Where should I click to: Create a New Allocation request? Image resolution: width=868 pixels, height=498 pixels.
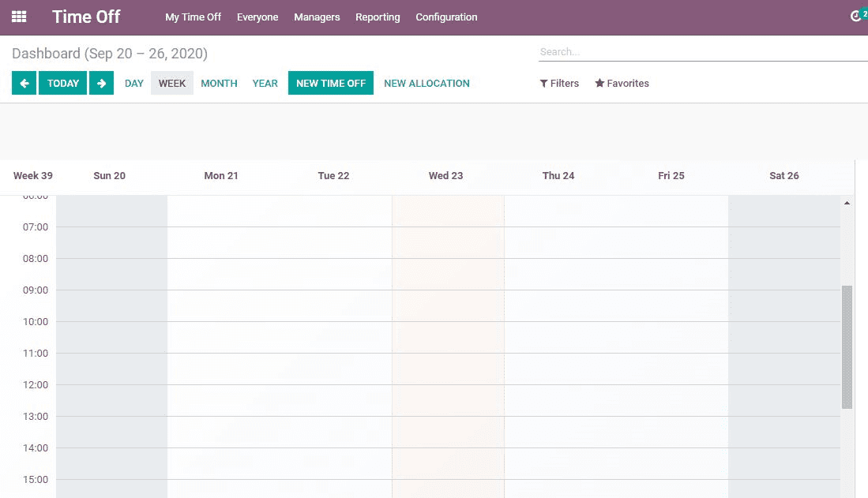pos(426,83)
